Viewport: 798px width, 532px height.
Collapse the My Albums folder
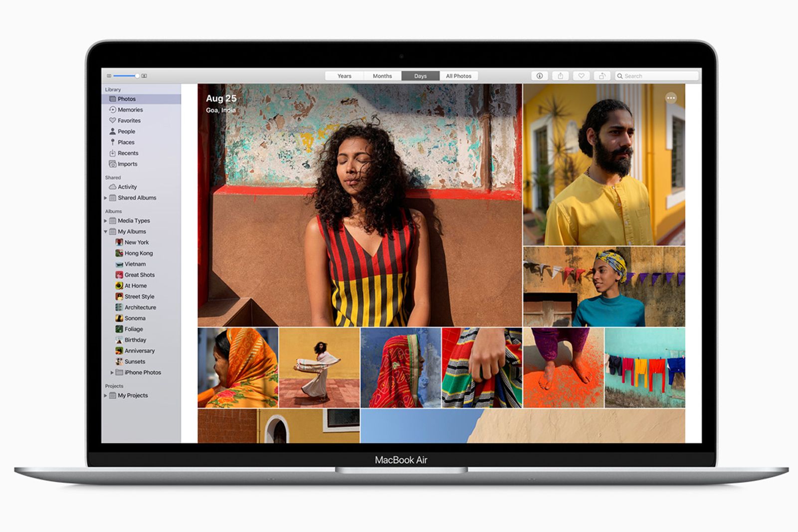(x=105, y=232)
